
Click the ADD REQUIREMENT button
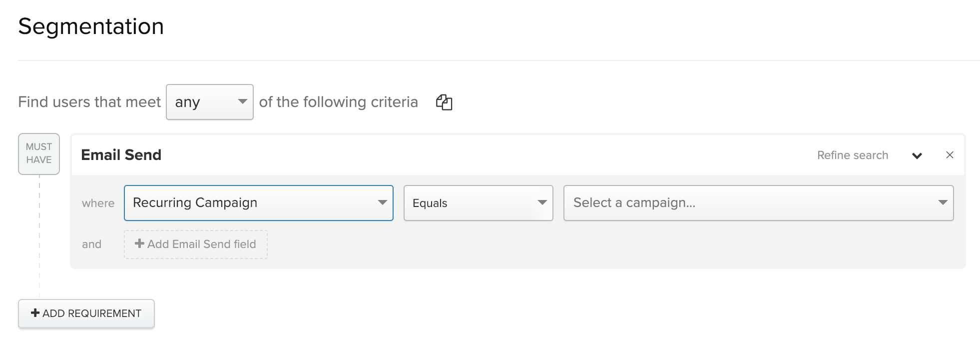86,313
